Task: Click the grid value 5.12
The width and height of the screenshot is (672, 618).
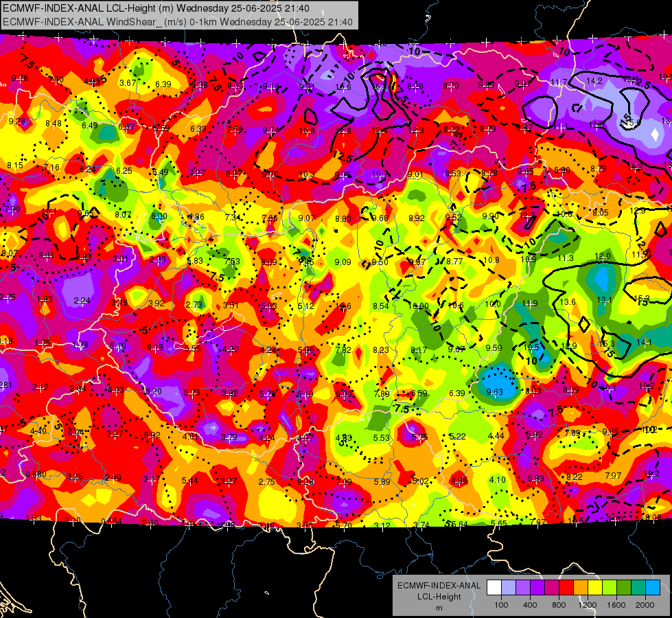Action: (305, 306)
